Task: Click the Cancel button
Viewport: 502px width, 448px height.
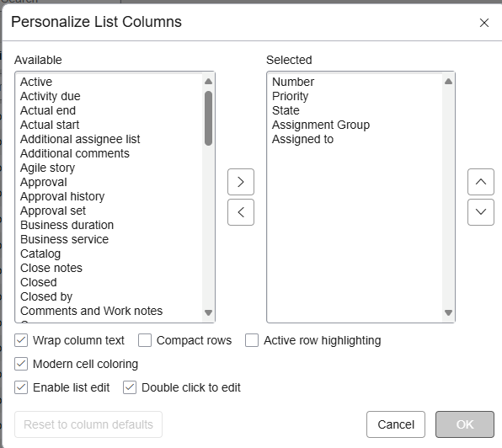Action: pyautogui.click(x=396, y=424)
